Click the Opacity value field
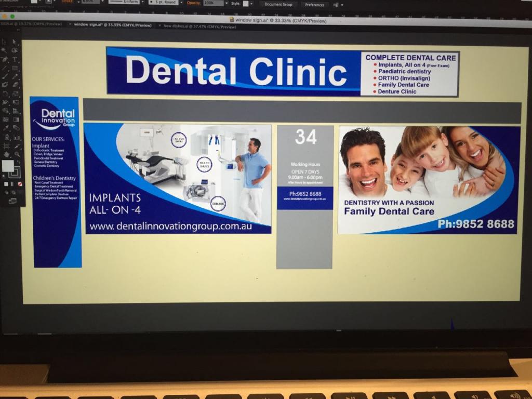Screen dimensions: 532x399 (x=214, y=3)
